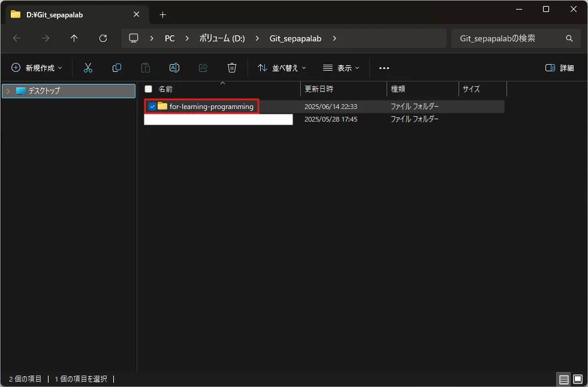The height and width of the screenshot is (387, 588).
Task: Click the Copy icon in toolbar
Action: (x=117, y=68)
